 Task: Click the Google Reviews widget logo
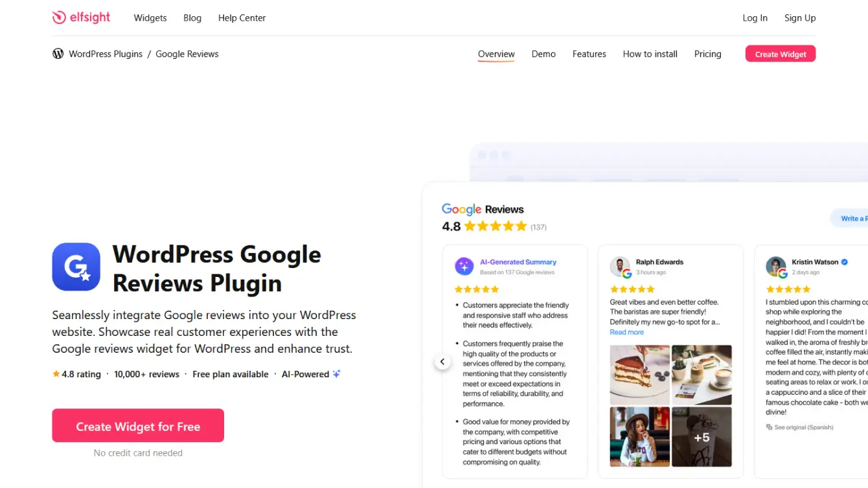point(483,209)
